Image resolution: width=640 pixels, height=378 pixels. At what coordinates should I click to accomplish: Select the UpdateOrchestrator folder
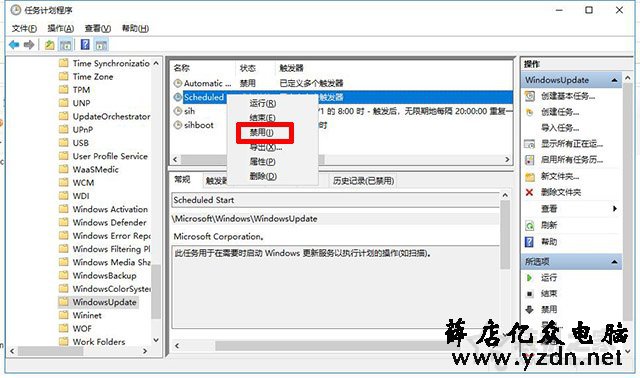point(104,116)
